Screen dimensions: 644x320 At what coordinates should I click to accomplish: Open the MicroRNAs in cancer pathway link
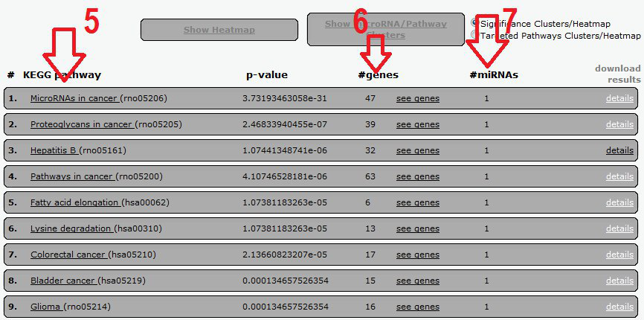[x=74, y=98]
